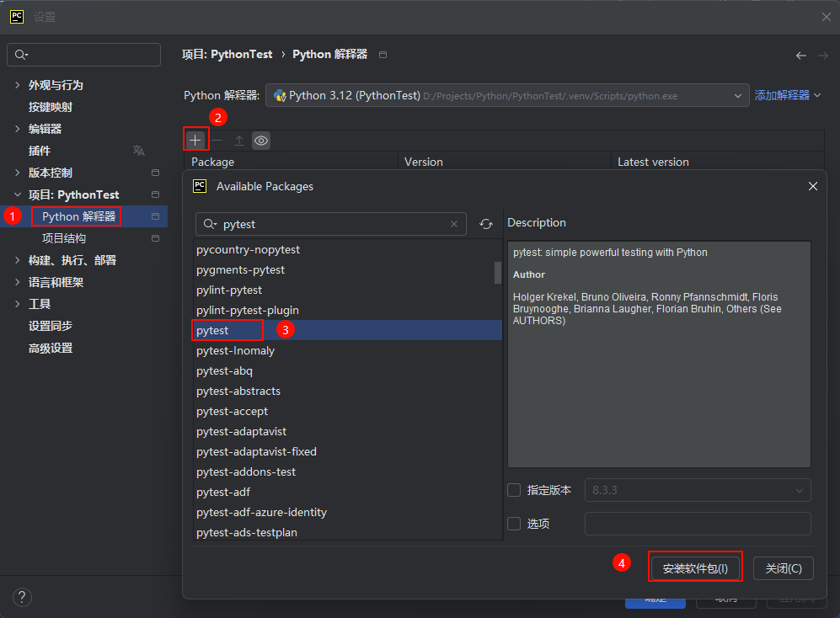Viewport: 840px width, 618px height.
Task: Toggle the show early releases eye icon
Action: pos(261,141)
